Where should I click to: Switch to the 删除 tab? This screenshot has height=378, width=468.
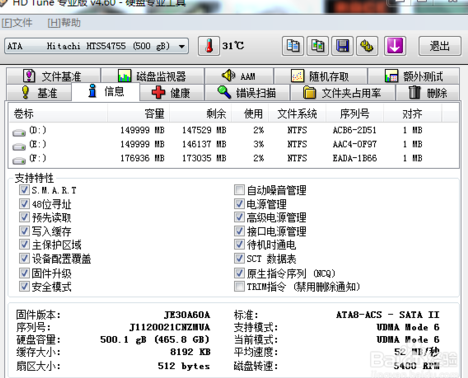click(x=428, y=92)
